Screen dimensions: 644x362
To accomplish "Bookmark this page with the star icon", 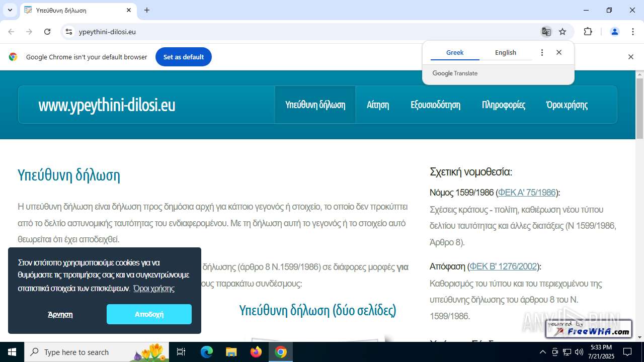I will pyautogui.click(x=562, y=32).
